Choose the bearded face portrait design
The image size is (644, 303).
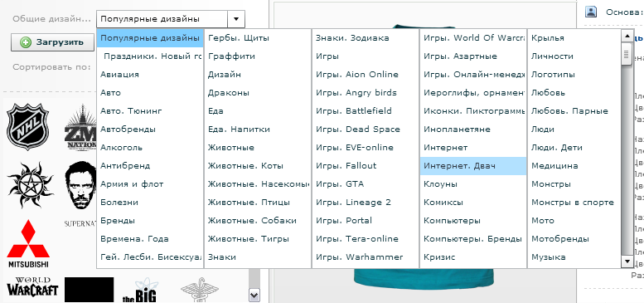point(80,186)
